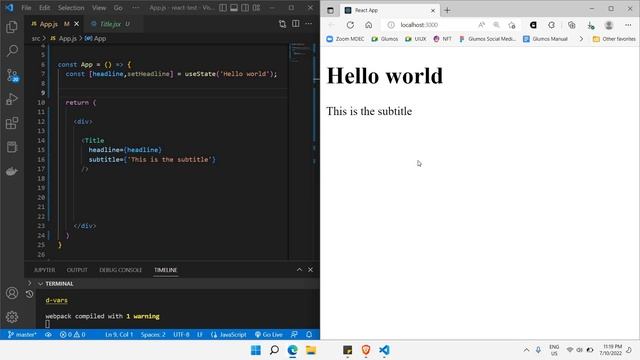Open notifications bell in status bar

[309, 334]
